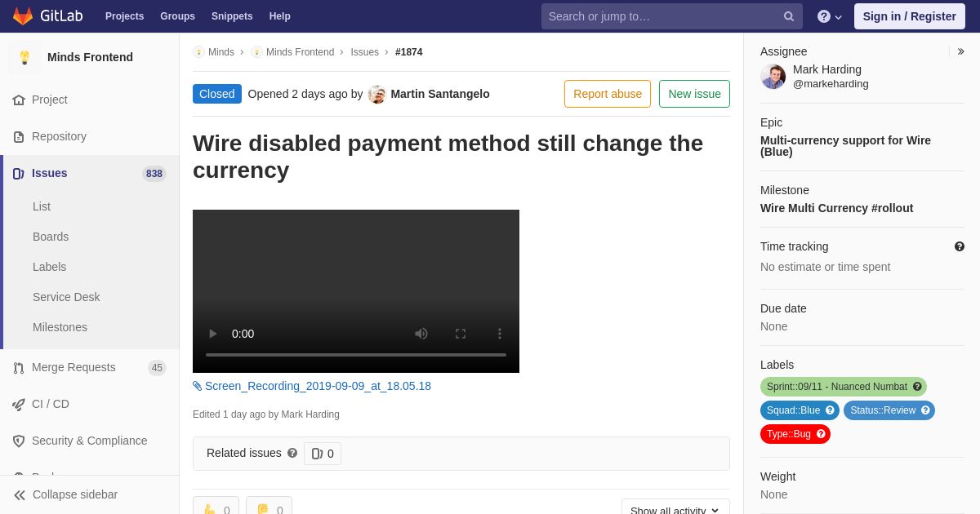Select Labels under Issues
The width and height of the screenshot is (980, 514).
(x=49, y=267)
